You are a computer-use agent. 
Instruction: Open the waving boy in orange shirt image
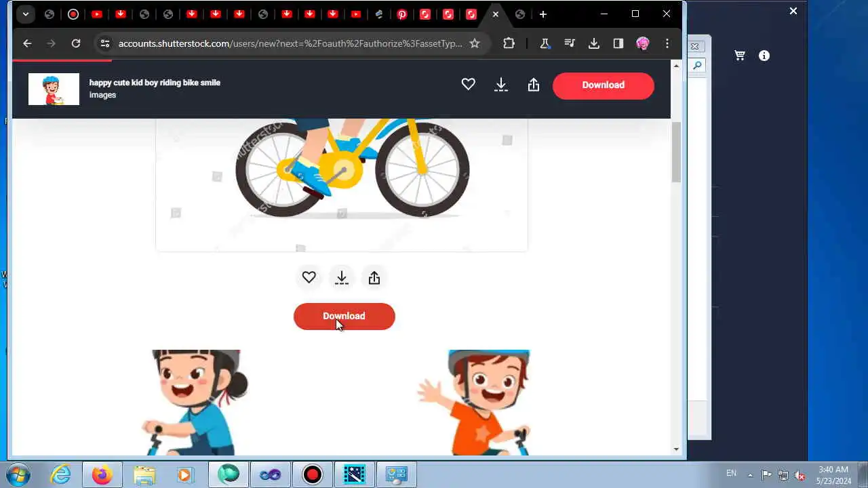pyautogui.click(x=475, y=403)
